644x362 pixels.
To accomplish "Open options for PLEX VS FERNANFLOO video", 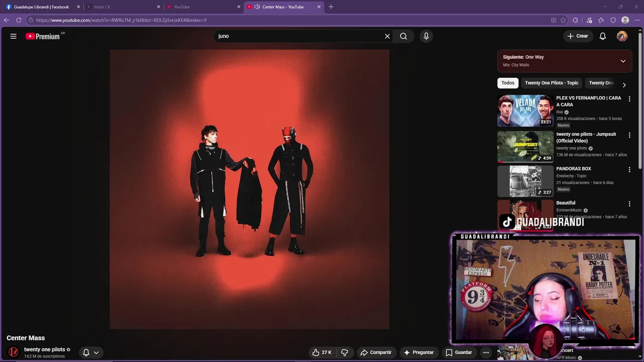I will point(629,99).
